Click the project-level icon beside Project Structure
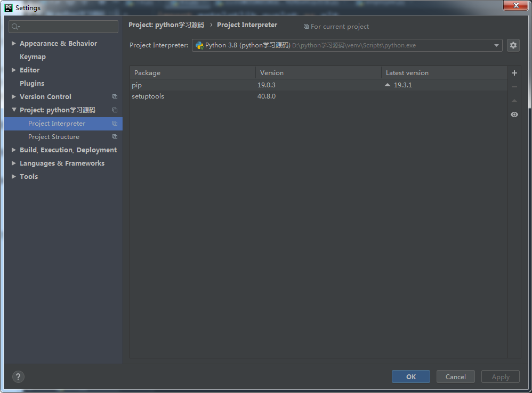Screen dimensions: 532x393 (x=115, y=136)
